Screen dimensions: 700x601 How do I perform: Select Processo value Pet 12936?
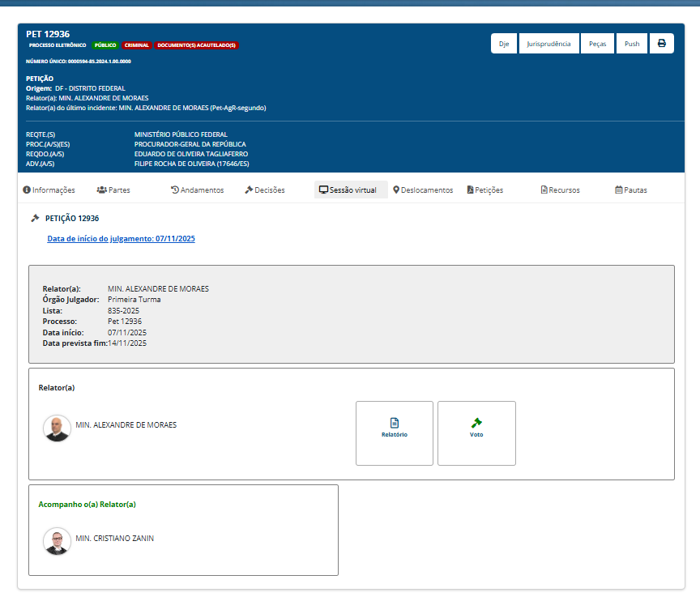point(125,322)
